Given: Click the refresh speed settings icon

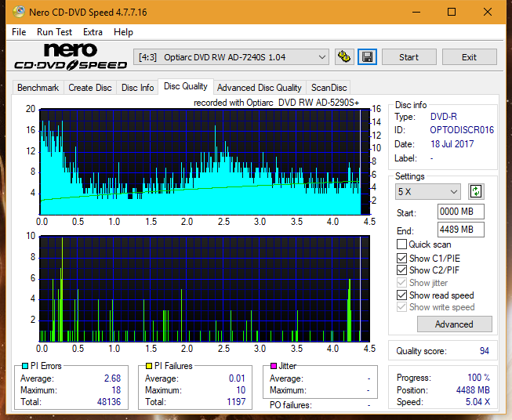Looking at the screenshot, I should [x=476, y=191].
